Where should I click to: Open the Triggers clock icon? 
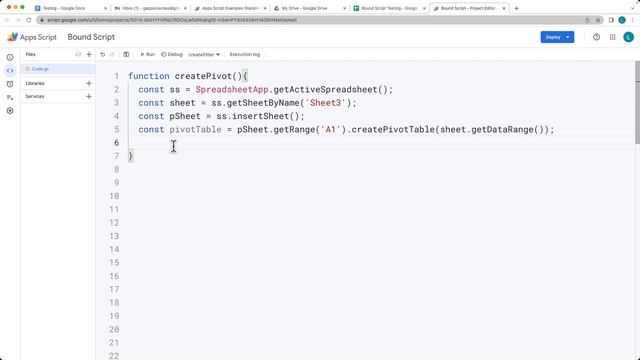point(10,84)
